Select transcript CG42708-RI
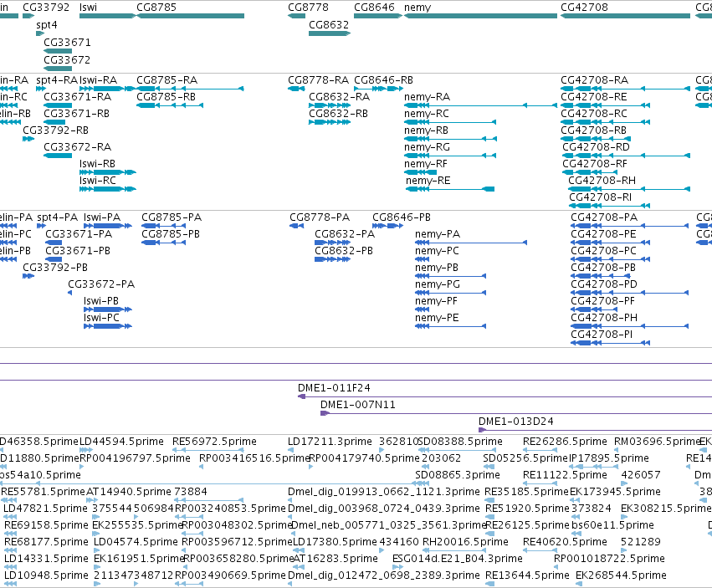Viewport: 712px width, 588px height. [609, 206]
